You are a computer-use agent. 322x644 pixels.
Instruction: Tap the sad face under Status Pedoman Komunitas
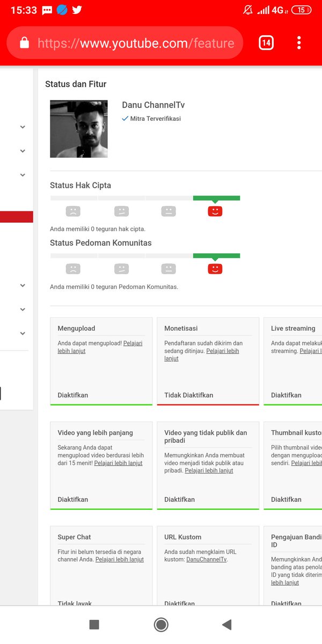(73, 268)
